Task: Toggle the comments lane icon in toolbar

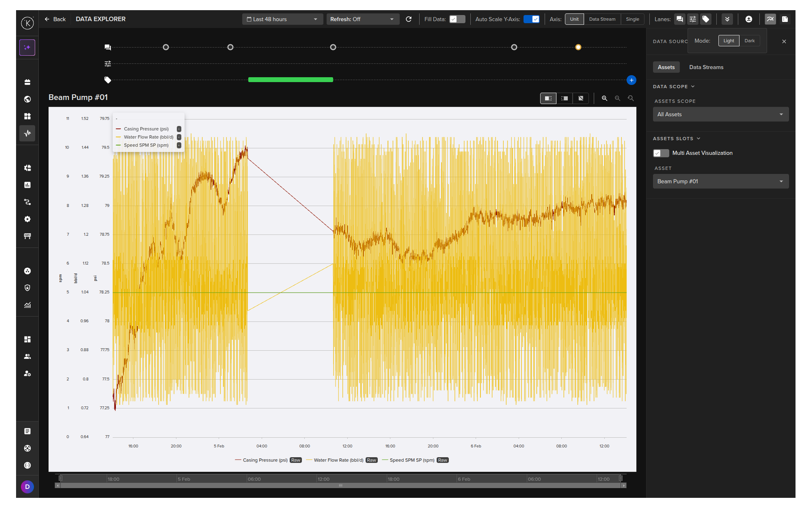Action: pos(680,19)
